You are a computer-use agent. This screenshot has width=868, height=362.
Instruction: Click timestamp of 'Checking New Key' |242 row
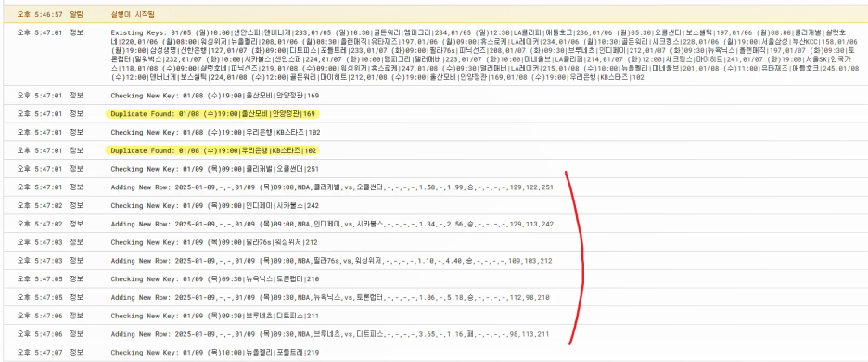(41, 206)
